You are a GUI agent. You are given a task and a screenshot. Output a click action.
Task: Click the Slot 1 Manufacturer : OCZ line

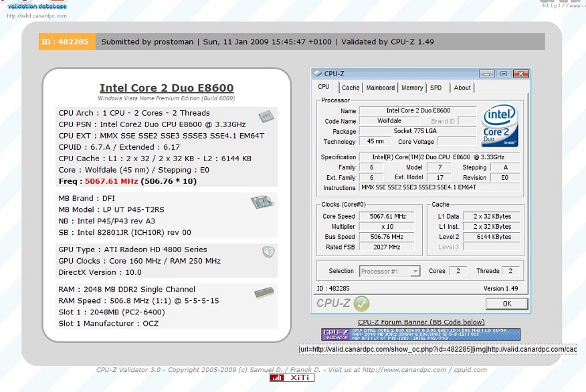(108, 324)
